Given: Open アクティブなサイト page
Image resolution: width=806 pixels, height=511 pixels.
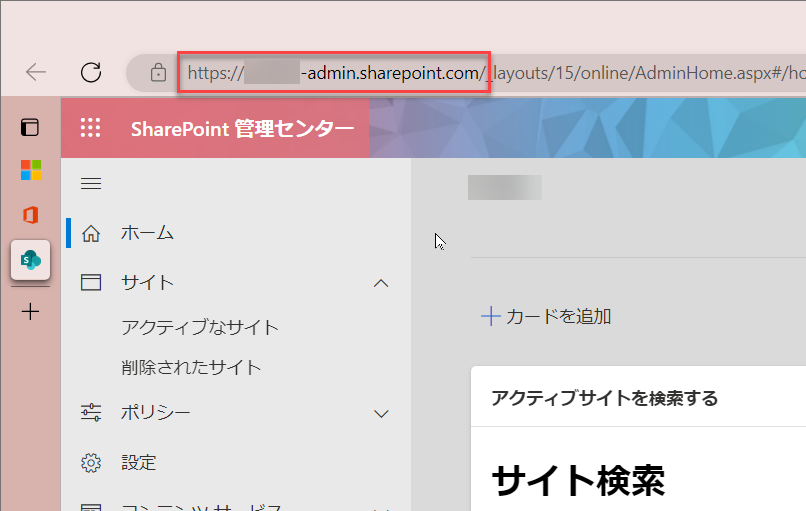Looking at the screenshot, I should point(200,327).
